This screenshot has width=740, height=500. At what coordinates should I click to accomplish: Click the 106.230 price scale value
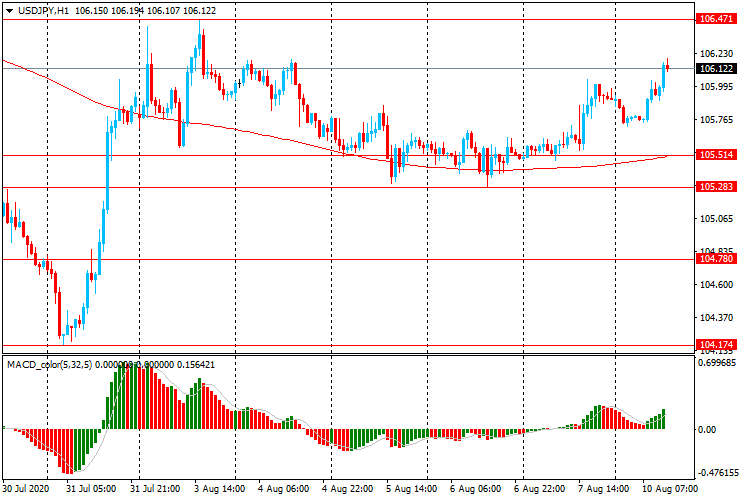716,54
